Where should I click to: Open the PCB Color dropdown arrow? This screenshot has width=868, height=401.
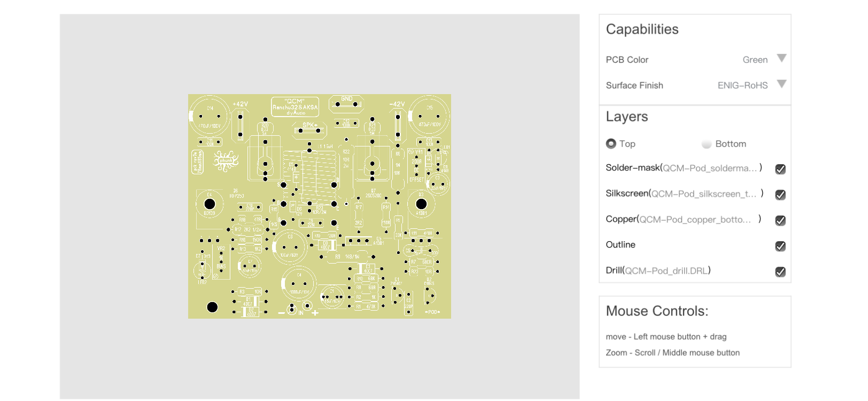click(x=781, y=58)
